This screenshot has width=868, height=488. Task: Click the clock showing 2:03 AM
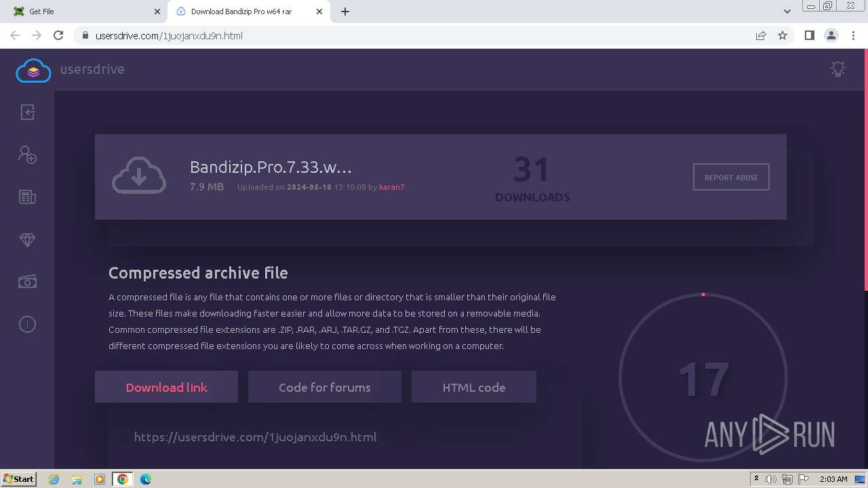pyautogui.click(x=833, y=479)
